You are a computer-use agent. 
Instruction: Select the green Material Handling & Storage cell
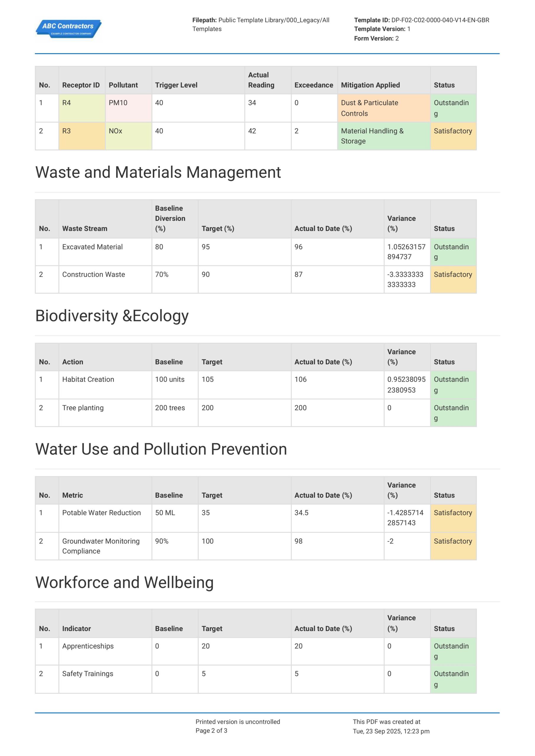pos(383,136)
